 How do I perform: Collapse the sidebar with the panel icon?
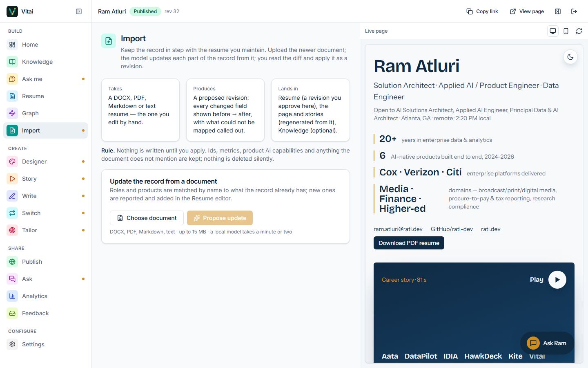pos(79,11)
